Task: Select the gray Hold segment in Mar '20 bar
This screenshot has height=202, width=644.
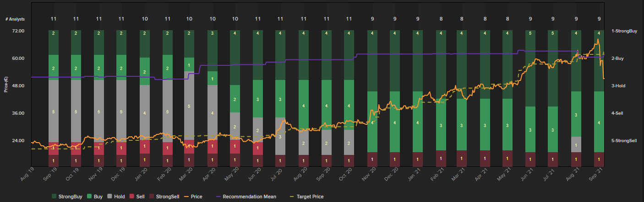Action: pyautogui.click(x=189, y=106)
